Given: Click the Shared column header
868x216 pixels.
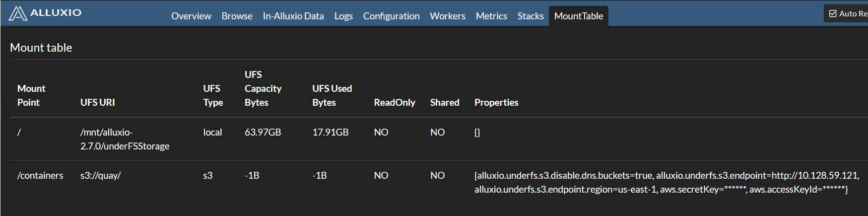Looking at the screenshot, I should click(445, 102).
